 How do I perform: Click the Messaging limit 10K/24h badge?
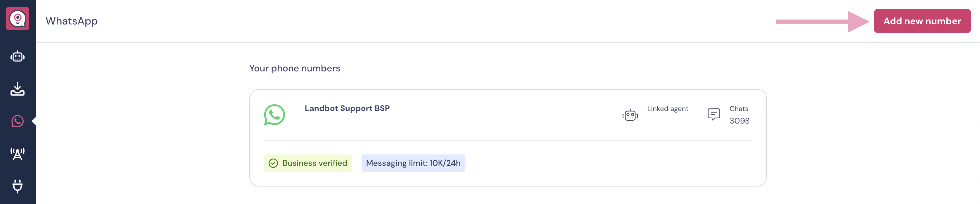[413, 163]
